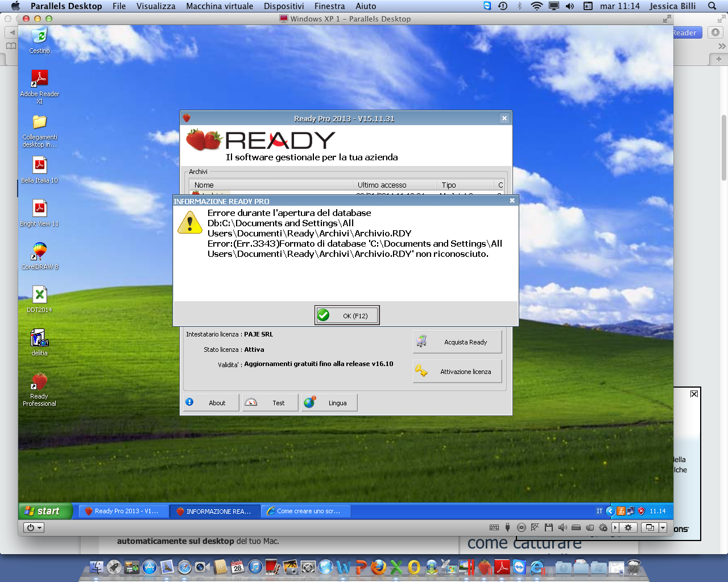The width and height of the screenshot is (728, 582).
Task: Click the Reader button in background Safari window
Action: coord(686,32)
